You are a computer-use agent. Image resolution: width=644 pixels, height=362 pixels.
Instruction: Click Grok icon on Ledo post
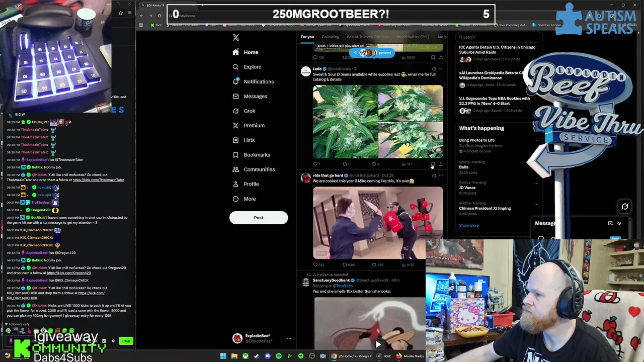coord(434,69)
